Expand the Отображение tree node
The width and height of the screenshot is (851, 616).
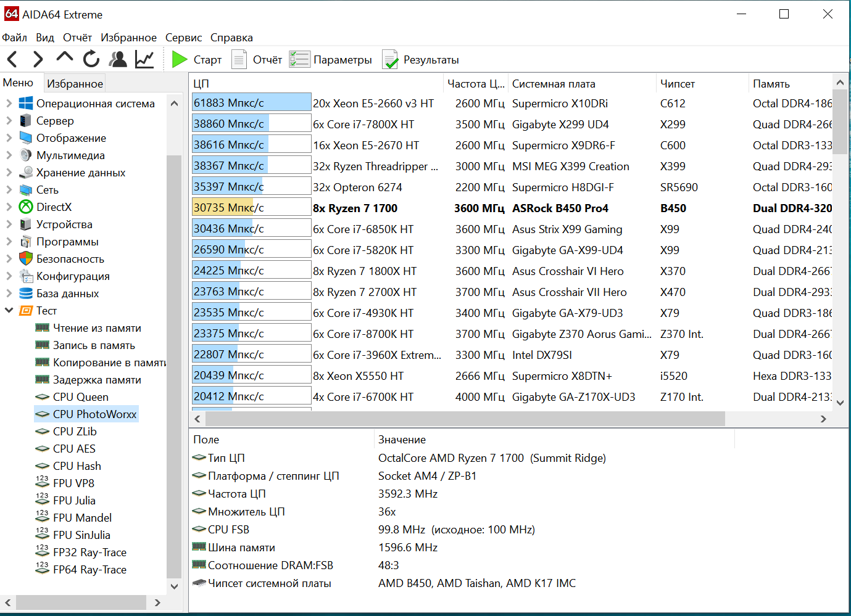9,138
